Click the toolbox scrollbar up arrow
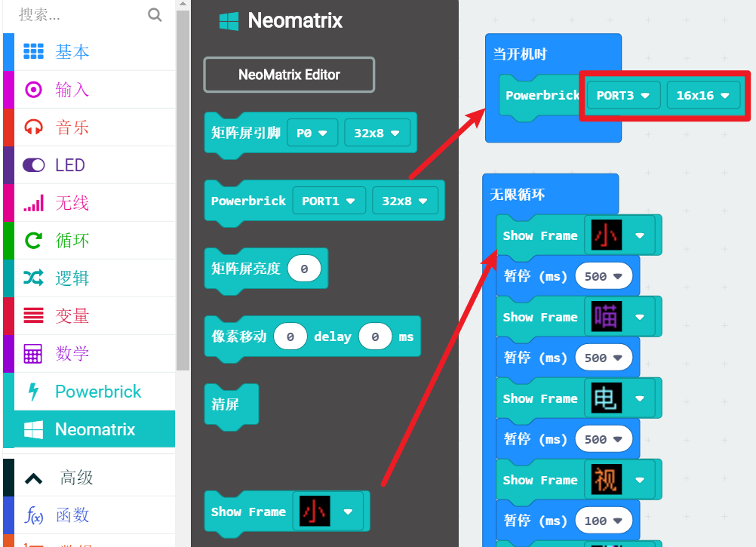The width and height of the screenshot is (756, 547). [x=183, y=5]
